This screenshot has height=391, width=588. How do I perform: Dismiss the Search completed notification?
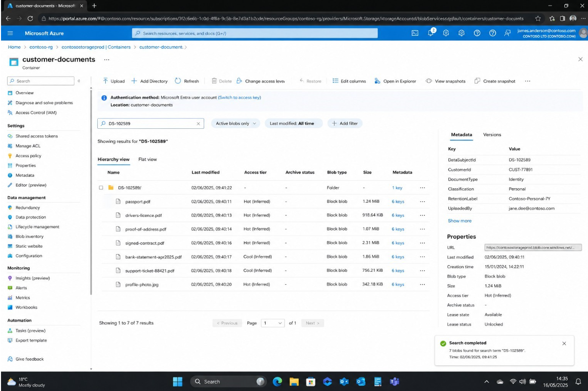pos(564,343)
